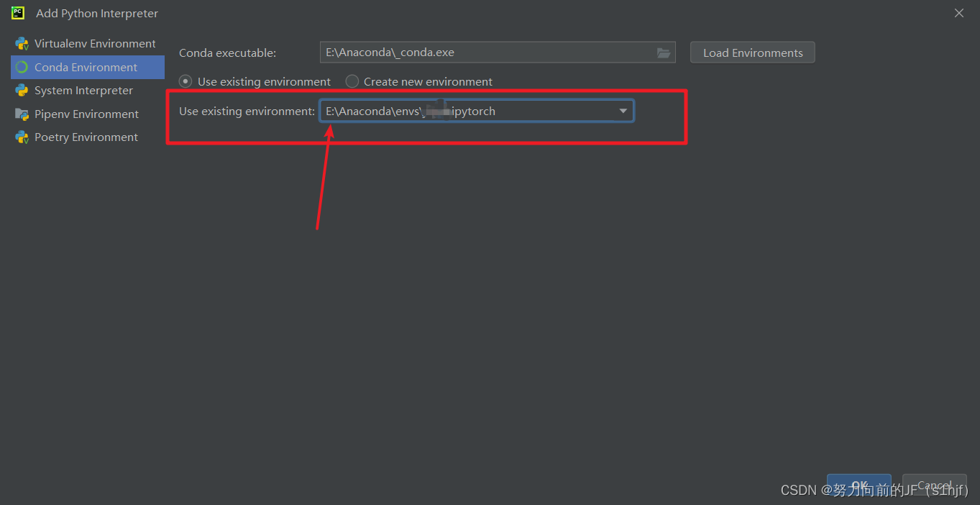Click the 'Use existing environment:' field label
This screenshot has width=980, height=505.
coord(247,112)
